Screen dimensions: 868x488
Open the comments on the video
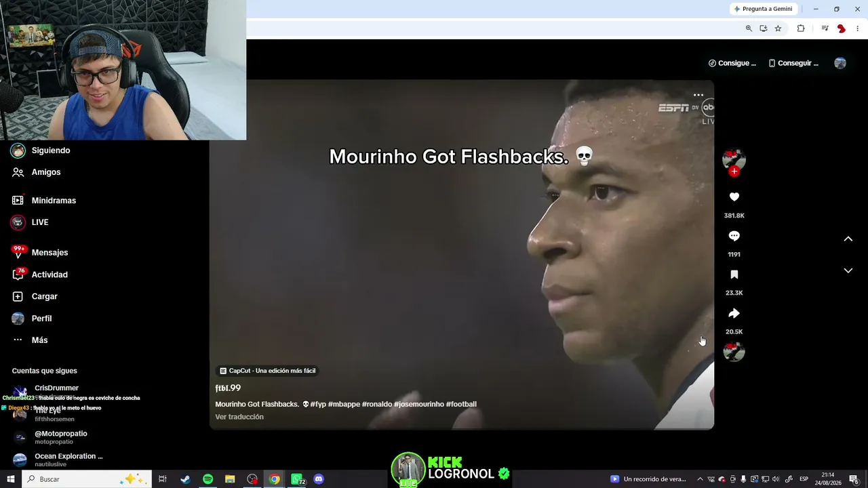click(x=734, y=236)
